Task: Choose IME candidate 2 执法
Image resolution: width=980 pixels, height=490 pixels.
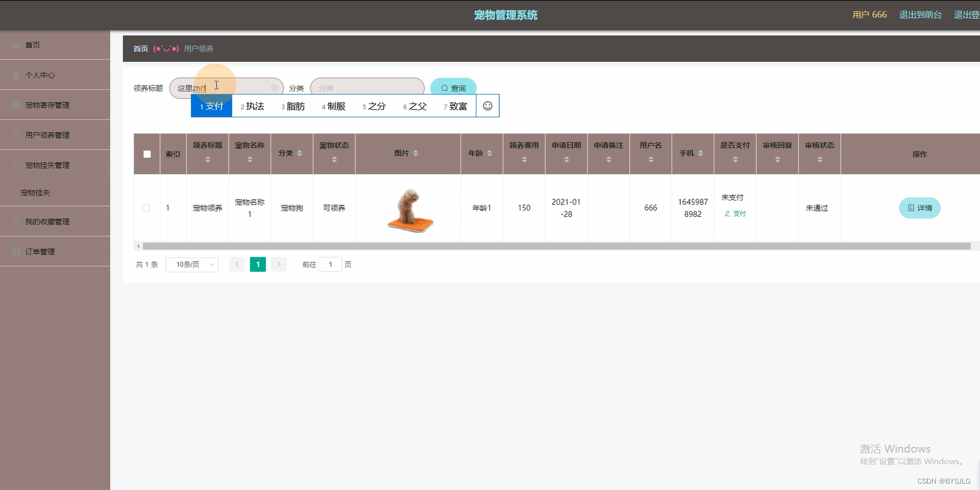Action: tap(252, 106)
